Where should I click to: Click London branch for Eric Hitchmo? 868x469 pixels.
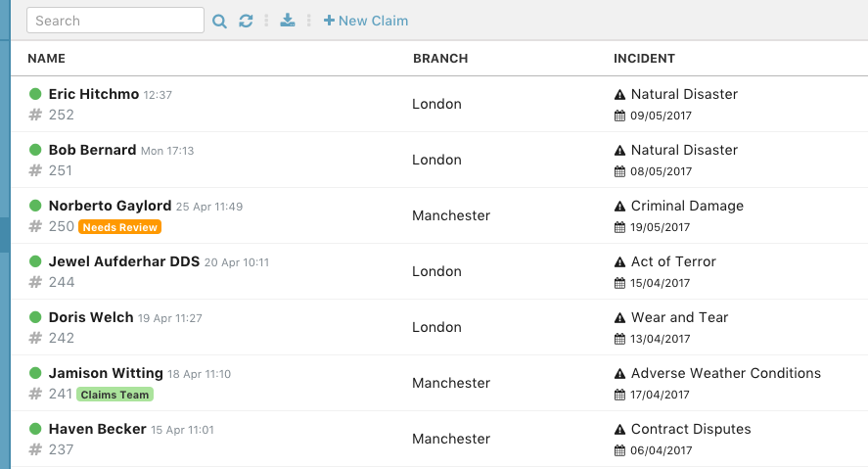click(x=436, y=104)
